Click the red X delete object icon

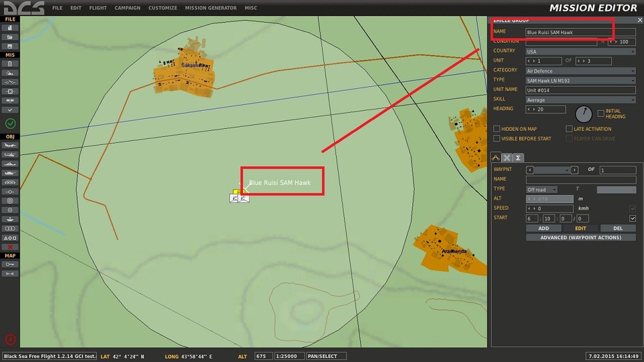tap(10, 247)
